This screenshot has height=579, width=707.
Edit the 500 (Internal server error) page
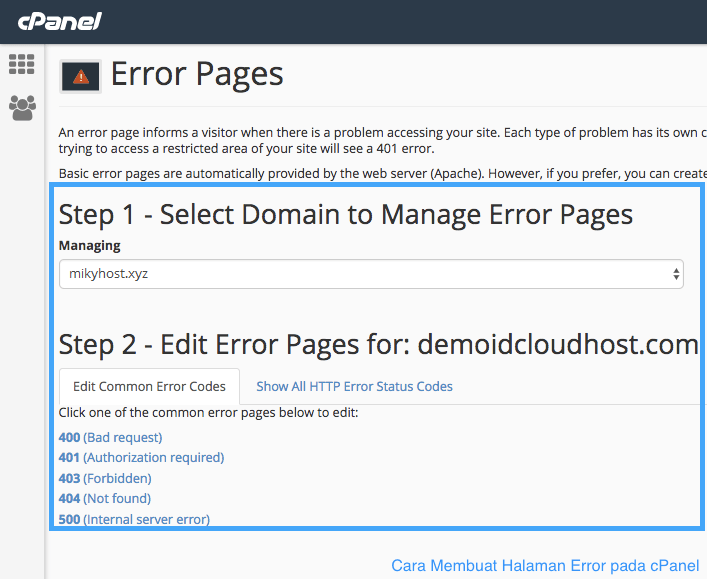134,519
